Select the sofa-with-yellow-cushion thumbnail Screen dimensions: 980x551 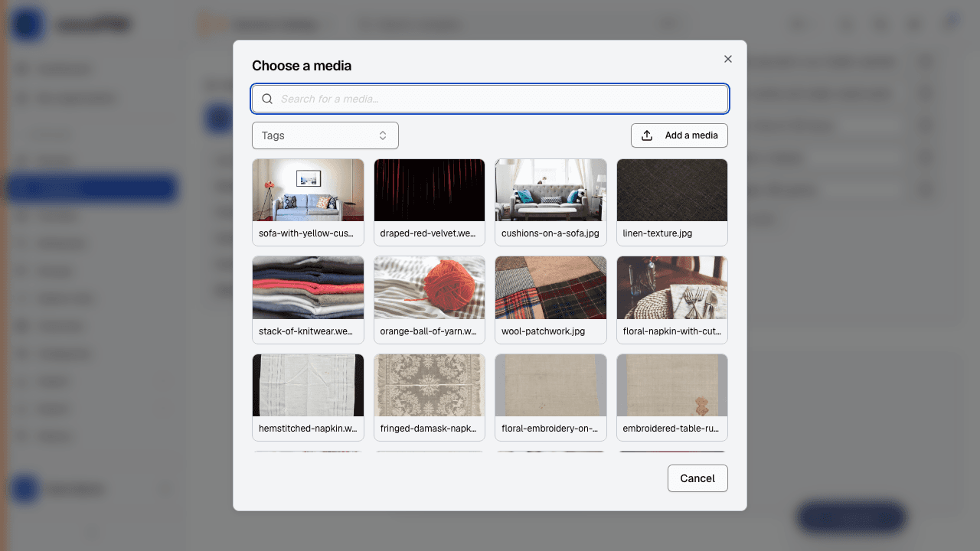[x=308, y=191]
